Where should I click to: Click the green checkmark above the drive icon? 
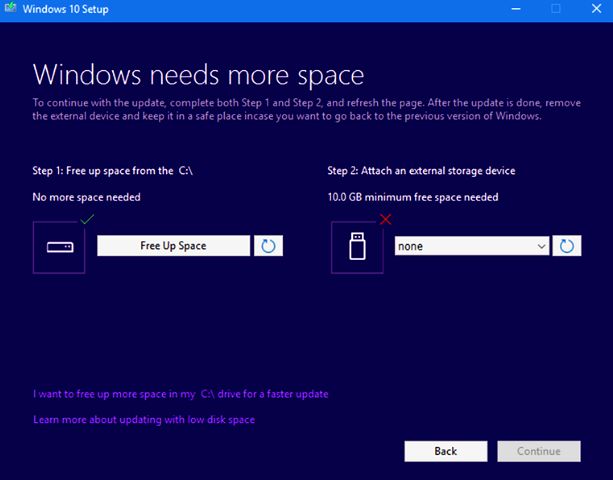pyautogui.click(x=87, y=219)
